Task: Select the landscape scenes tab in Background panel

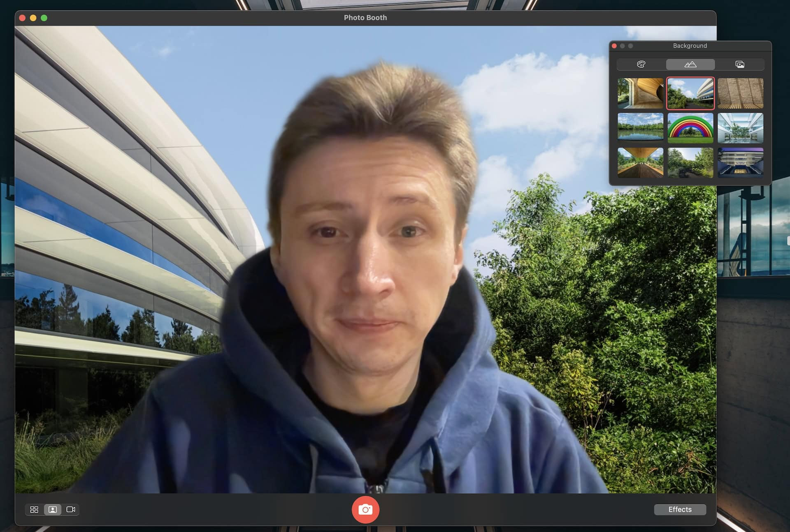Action: point(690,64)
